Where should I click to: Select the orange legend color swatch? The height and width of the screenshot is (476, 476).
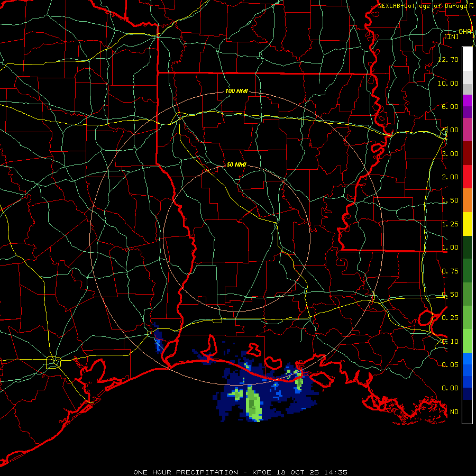coord(467,200)
